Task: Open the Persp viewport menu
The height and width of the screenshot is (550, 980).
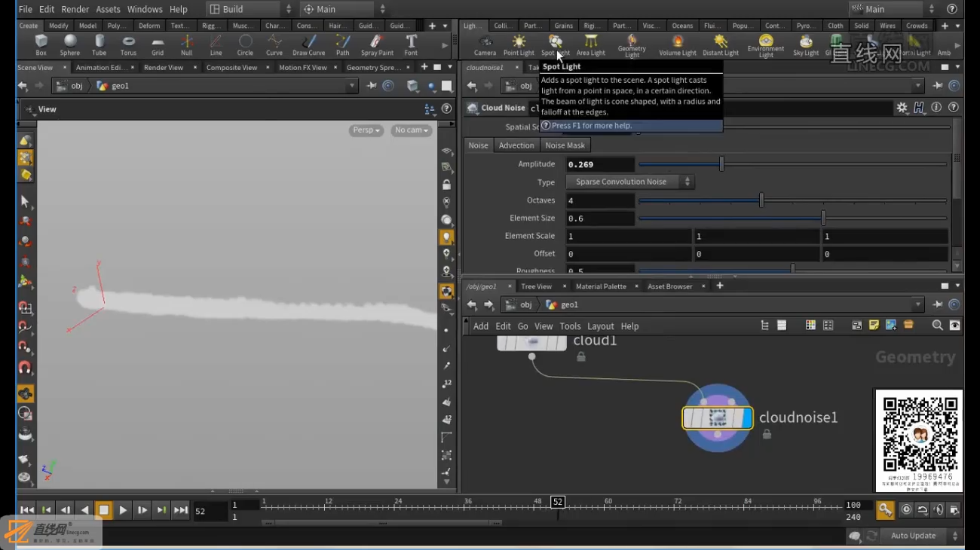Action: pyautogui.click(x=366, y=130)
